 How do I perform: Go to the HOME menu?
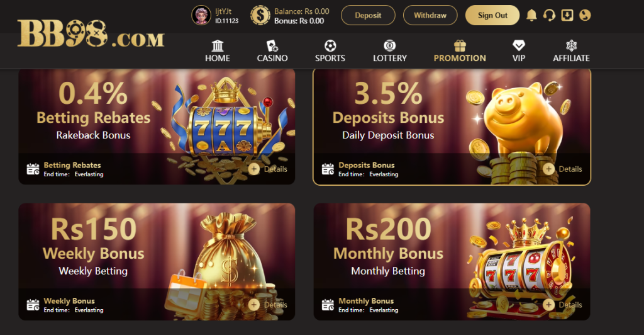217,52
